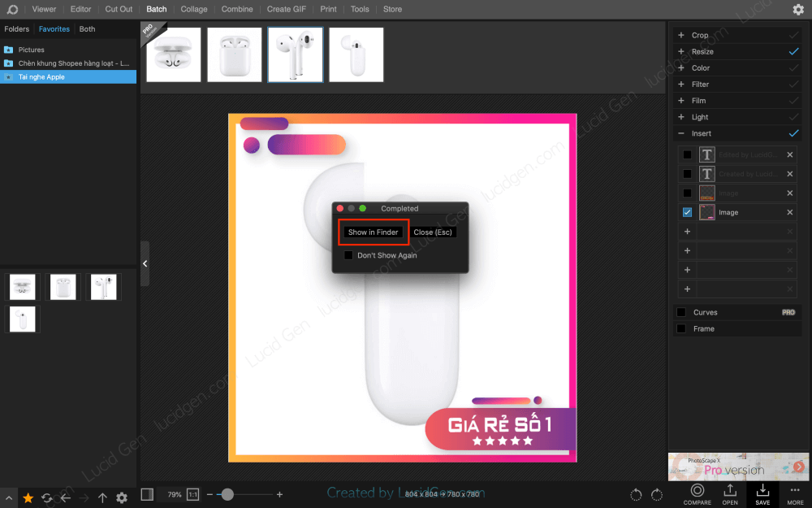Toggle on the Crop checkmark
This screenshot has width=812, height=508.
coord(793,35)
